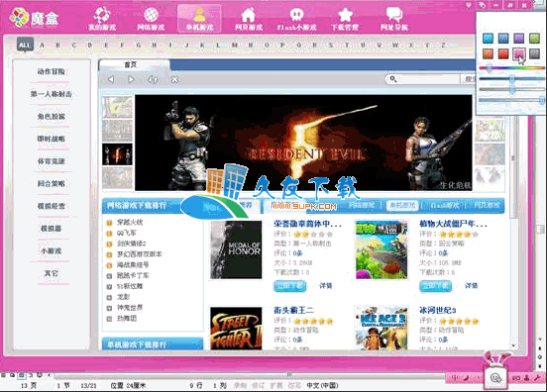Pick the purple skin color swatch
This screenshot has height=392, width=547.
click(518, 38)
